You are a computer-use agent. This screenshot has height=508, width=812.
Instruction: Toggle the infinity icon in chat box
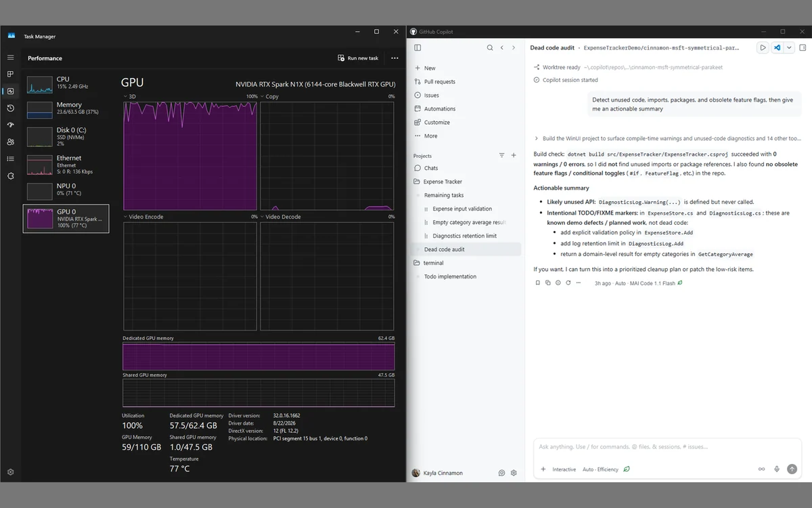pyautogui.click(x=761, y=469)
